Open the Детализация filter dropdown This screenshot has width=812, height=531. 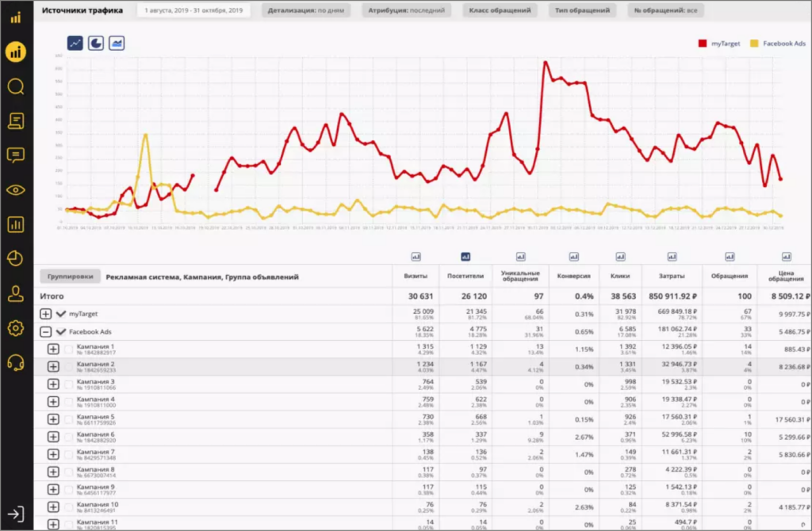(x=299, y=11)
